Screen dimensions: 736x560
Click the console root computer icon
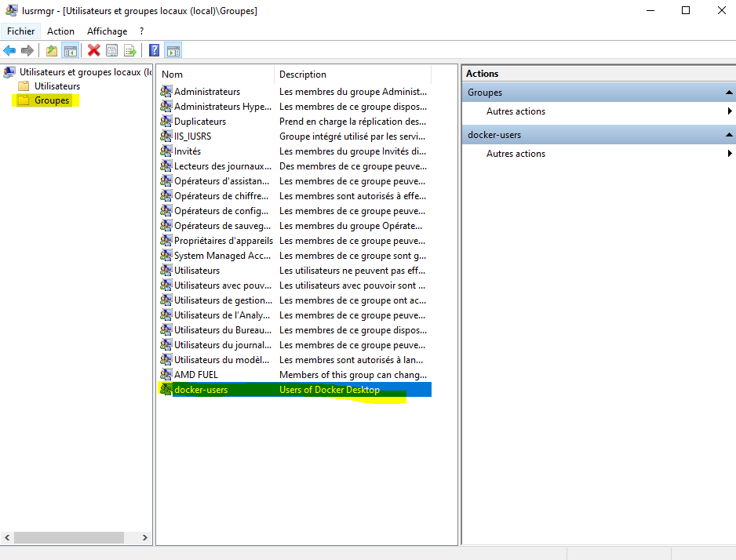tap(9, 71)
